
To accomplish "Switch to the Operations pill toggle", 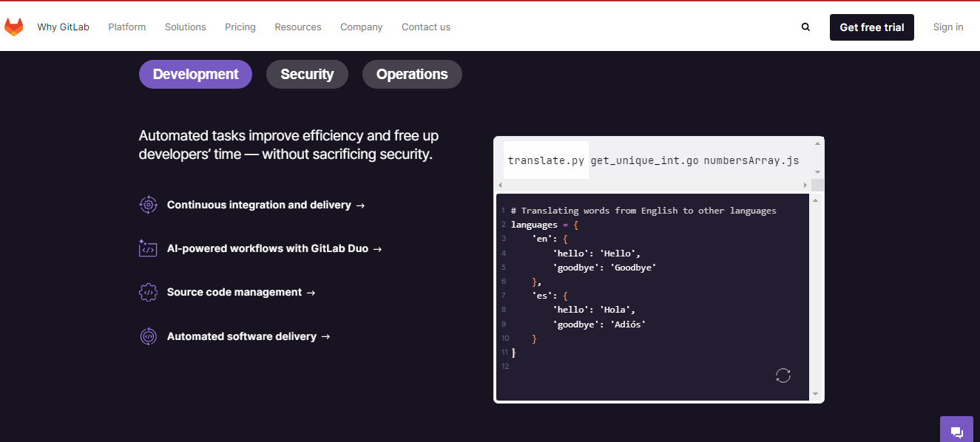I will tap(412, 74).
